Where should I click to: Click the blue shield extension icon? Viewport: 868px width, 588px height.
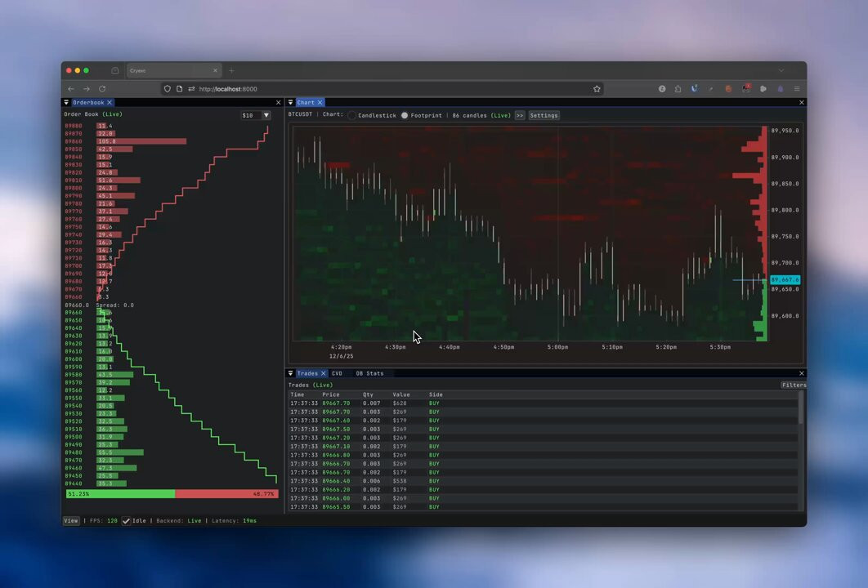[x=694, y=88]
